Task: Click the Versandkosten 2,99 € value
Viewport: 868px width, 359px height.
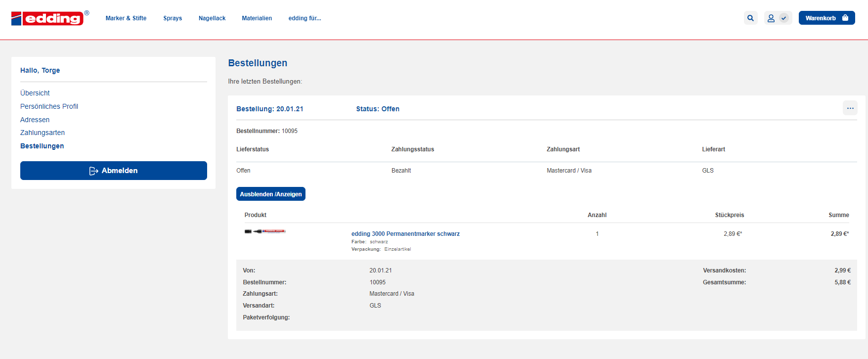Action: 842,270
